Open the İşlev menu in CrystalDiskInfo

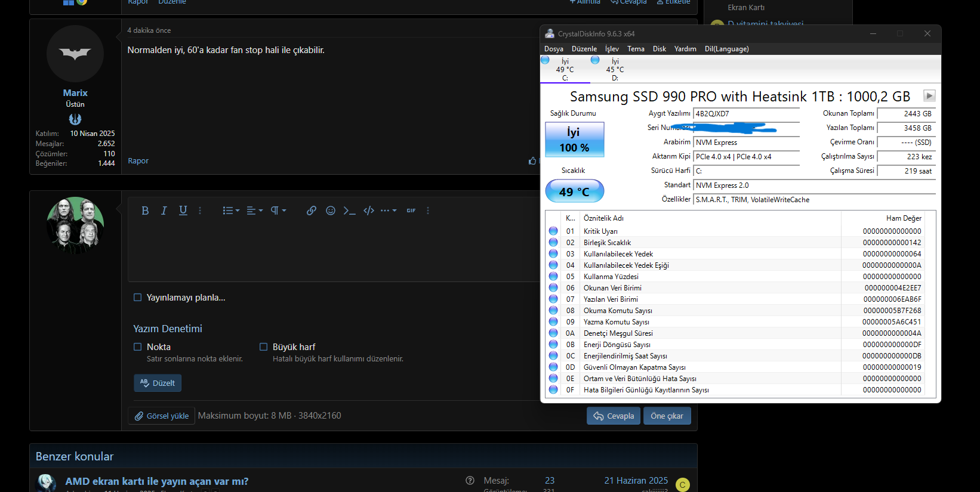point(612,49)
